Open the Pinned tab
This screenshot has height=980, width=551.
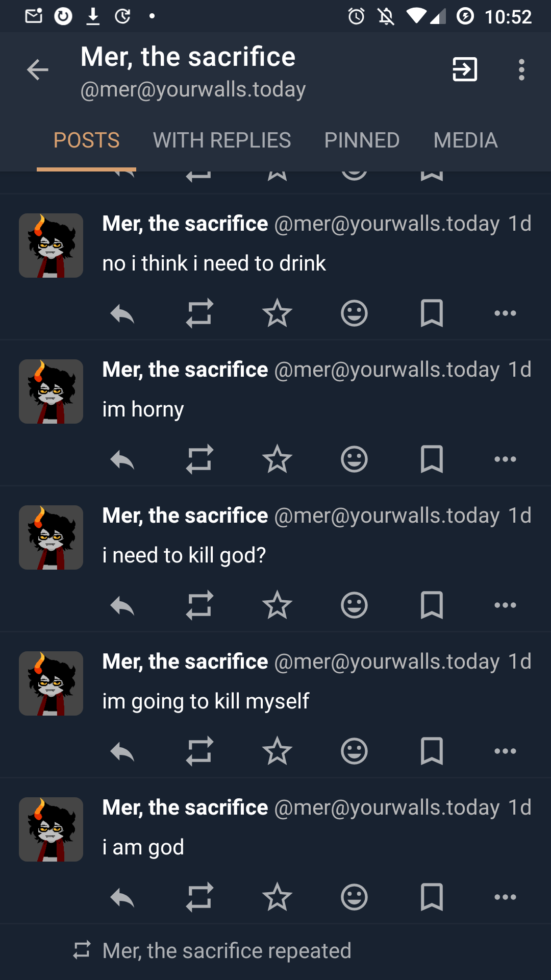pos(362,140)
